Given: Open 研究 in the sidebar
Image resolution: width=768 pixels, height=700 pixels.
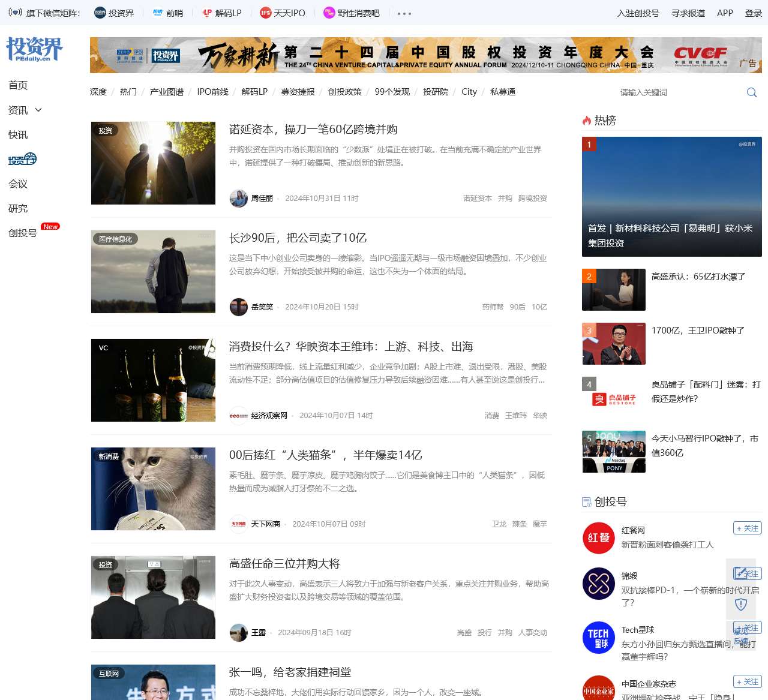Looking at the screenshot, I should pos(18,208).
